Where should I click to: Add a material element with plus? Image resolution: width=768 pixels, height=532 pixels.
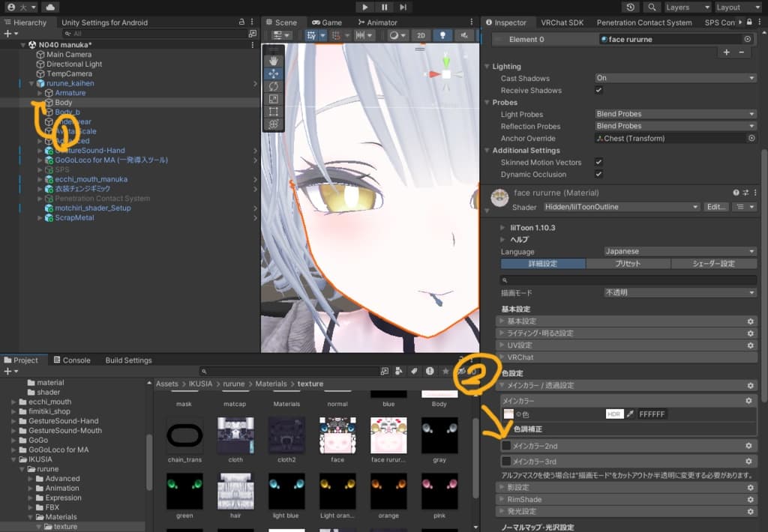click(x=726, y=52)
